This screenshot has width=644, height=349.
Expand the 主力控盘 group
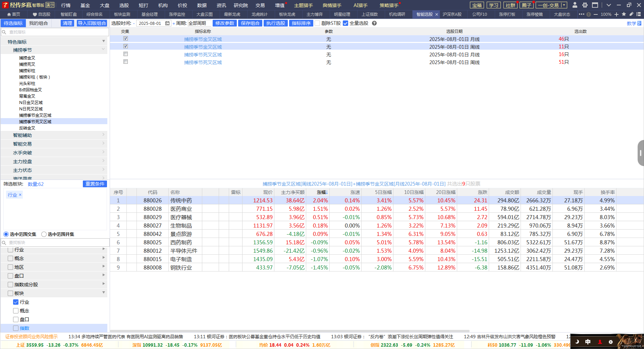103,161
